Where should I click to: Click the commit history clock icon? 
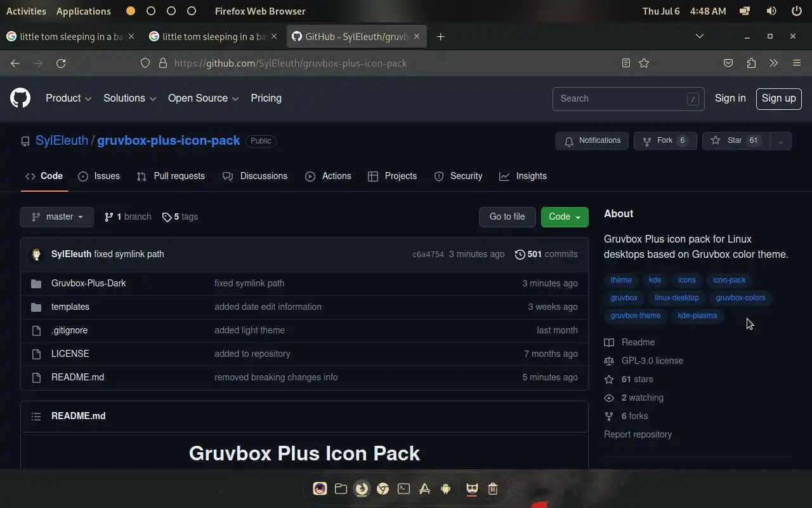pyautogui.click(x=520, y=254)
